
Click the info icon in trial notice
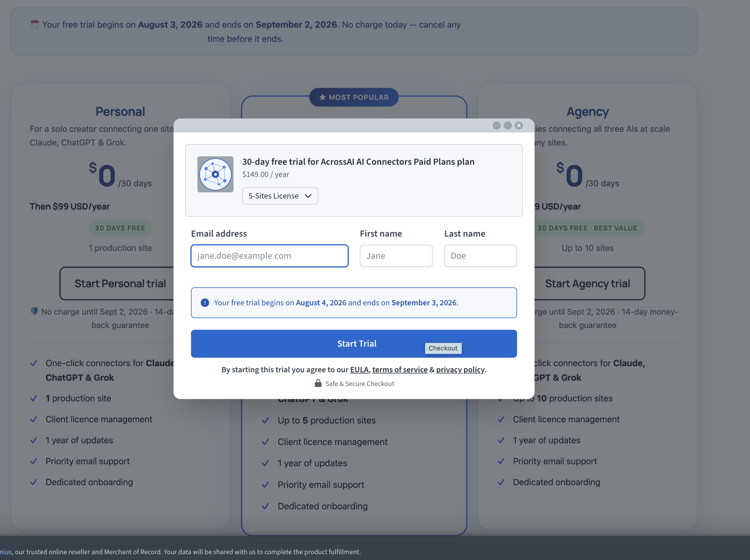point(205,303)
